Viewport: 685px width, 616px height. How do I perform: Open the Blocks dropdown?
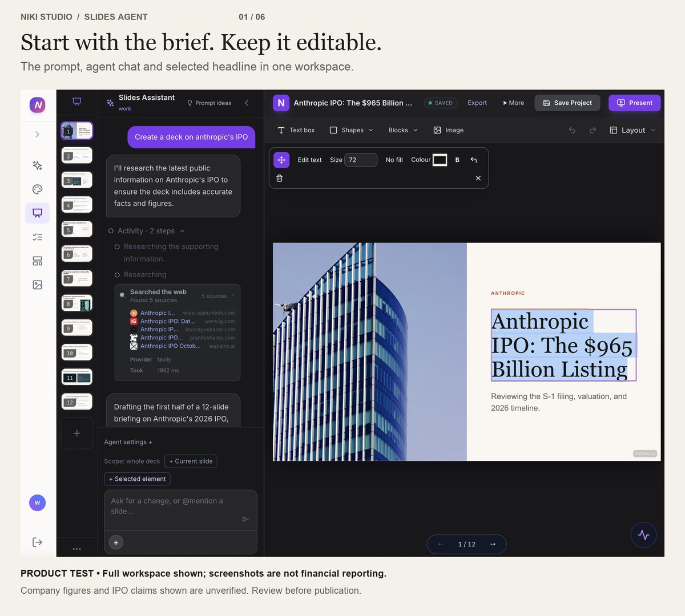click(x=403, y=130)
